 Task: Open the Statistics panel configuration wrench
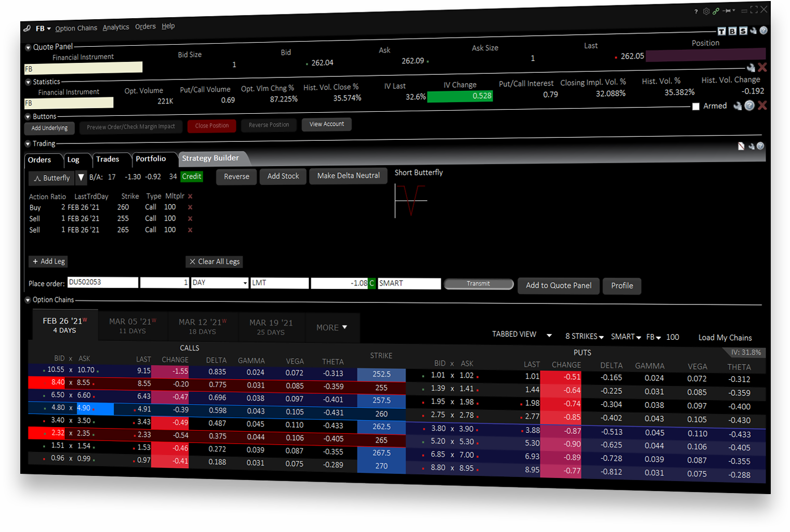(738, 105)
